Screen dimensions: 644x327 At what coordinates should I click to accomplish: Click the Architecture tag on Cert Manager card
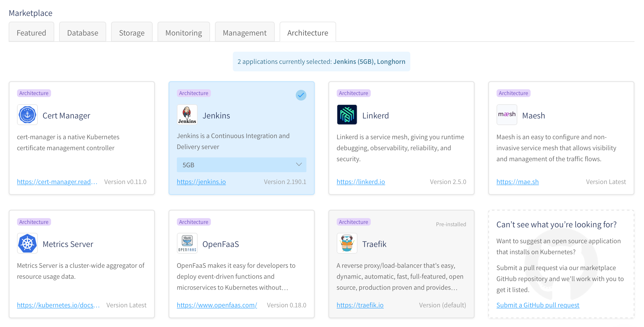point(34,93)
